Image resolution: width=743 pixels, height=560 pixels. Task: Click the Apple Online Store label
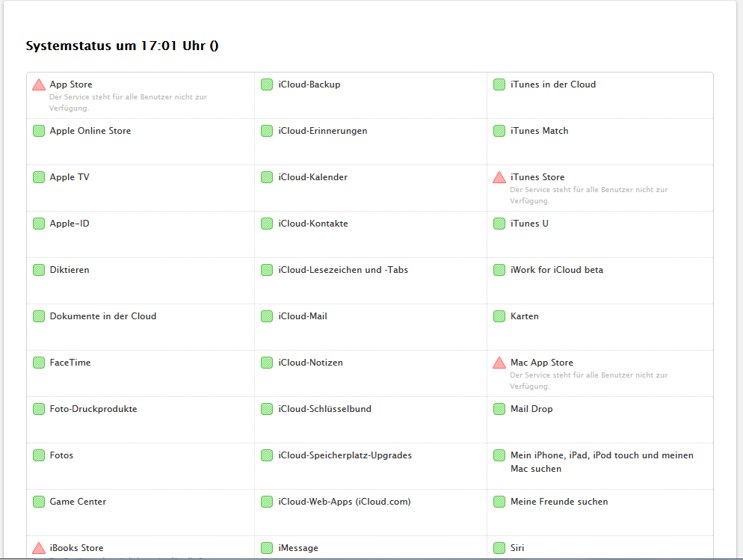click(x=90, y=131)
